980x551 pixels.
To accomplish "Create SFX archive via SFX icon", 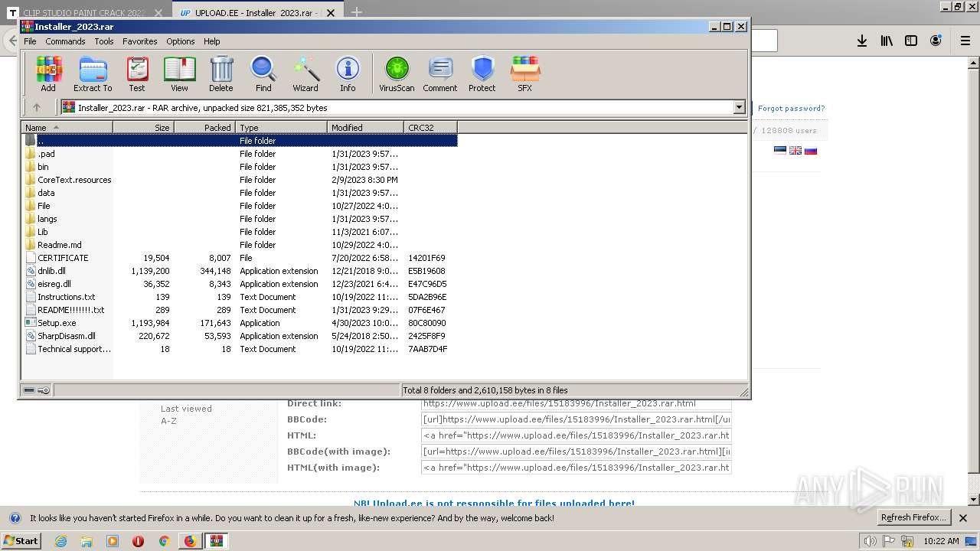I will [x=524, y=74].
